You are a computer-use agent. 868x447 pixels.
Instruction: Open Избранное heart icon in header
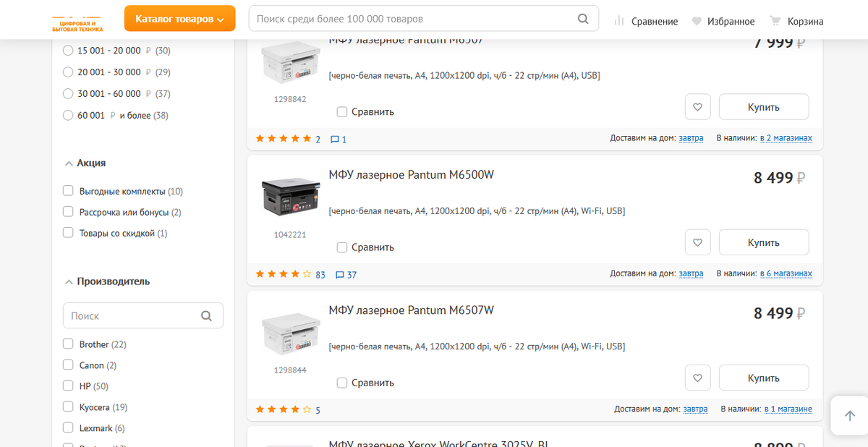(x=697, y=22)
